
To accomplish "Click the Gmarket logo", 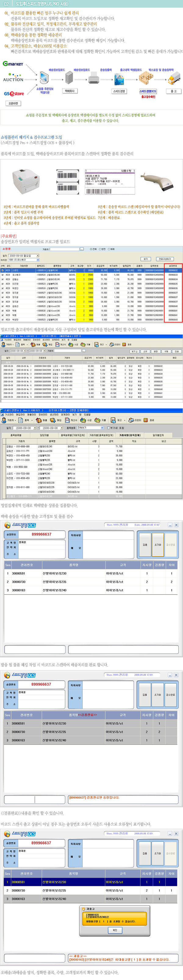I will (13, 64).
